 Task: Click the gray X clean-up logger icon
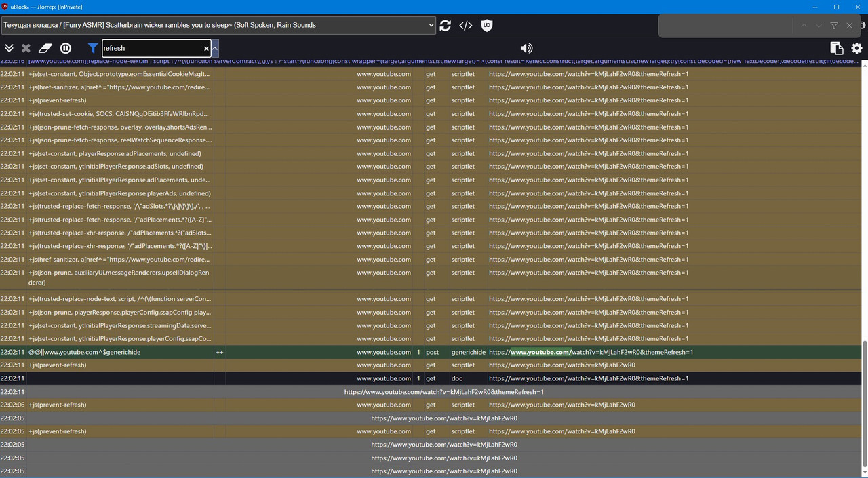(26, 48)
